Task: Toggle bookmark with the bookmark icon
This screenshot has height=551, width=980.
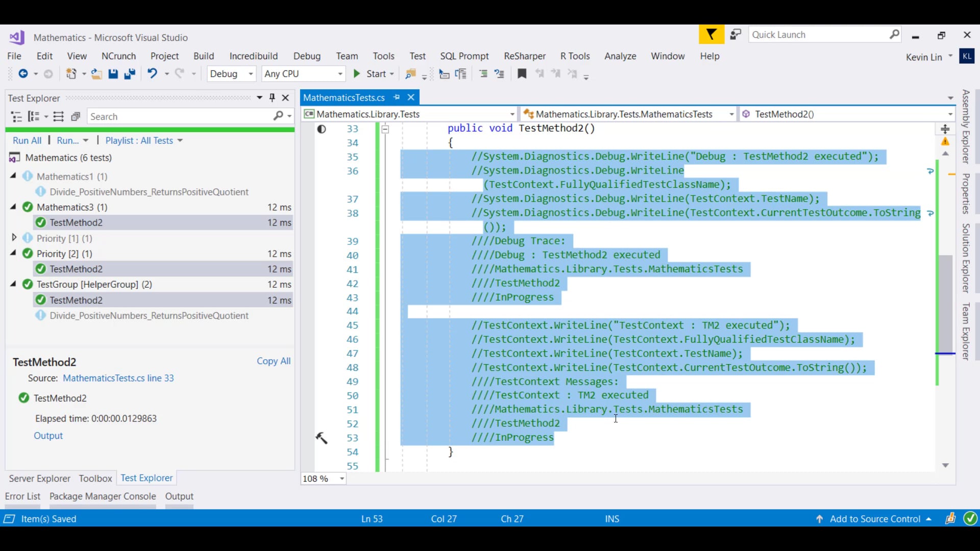Action: [522, 74]
